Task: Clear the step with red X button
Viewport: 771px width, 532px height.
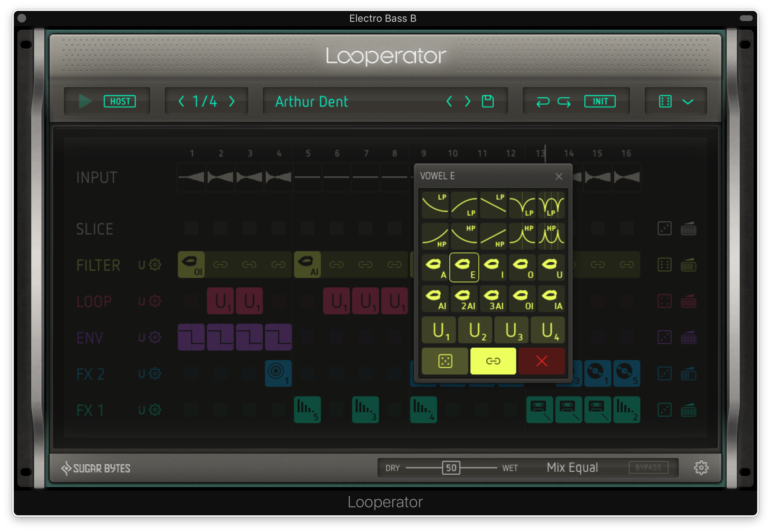Action: (x=541, y=361)
